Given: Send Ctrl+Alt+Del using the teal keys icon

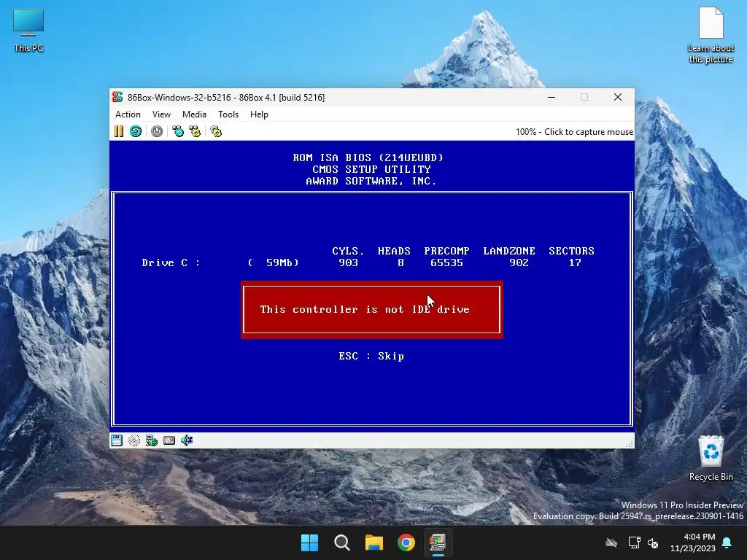Looking at the screenshot, I should coord(178,131).
